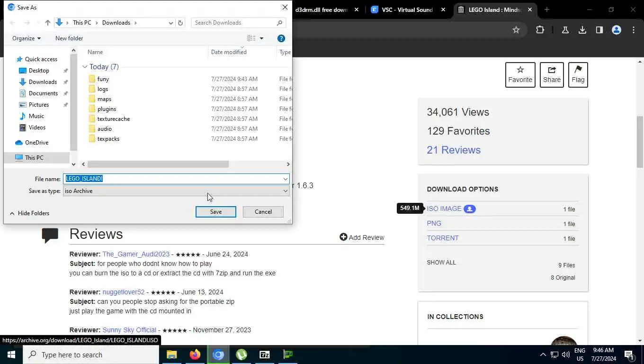The height and width of the screenshot is (364, 644).
Task: Open Chrome three-dot menu
Action: tap(634, 30)
